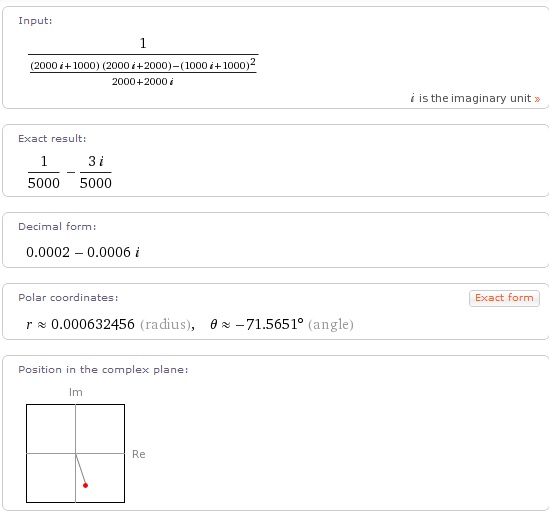549x519 pixels.
Task: Select the input fraction expression
Action: [143, 62]
